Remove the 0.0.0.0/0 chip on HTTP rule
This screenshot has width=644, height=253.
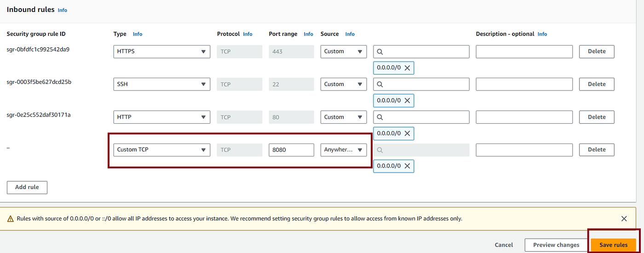point(407,133)
